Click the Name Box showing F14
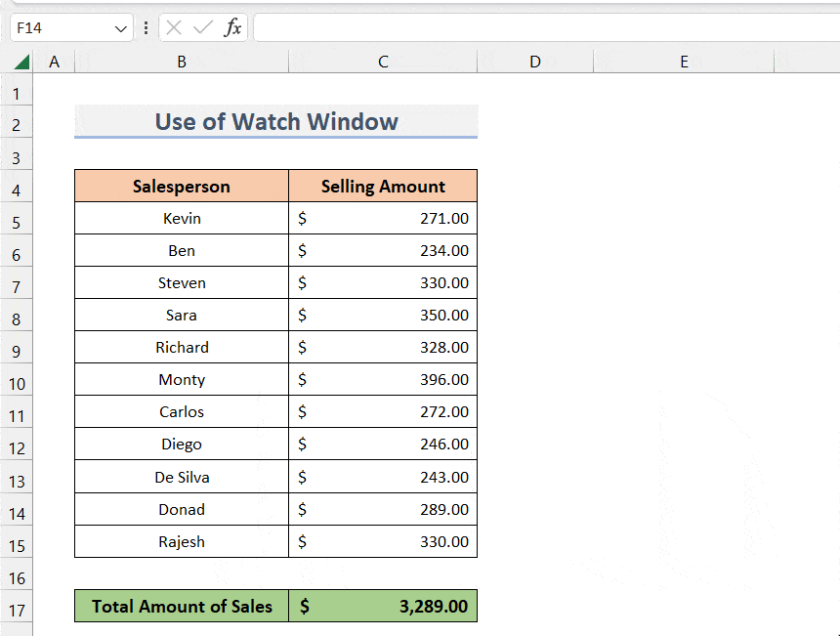The width and height of the screenshot is (840, 636). pos(71,28)
